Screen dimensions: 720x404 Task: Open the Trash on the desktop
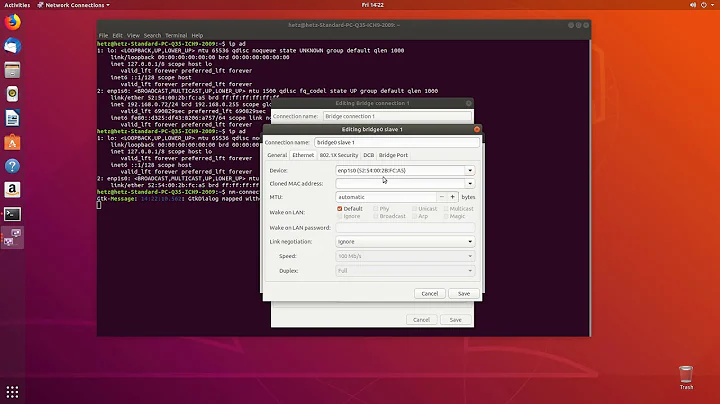686,377
